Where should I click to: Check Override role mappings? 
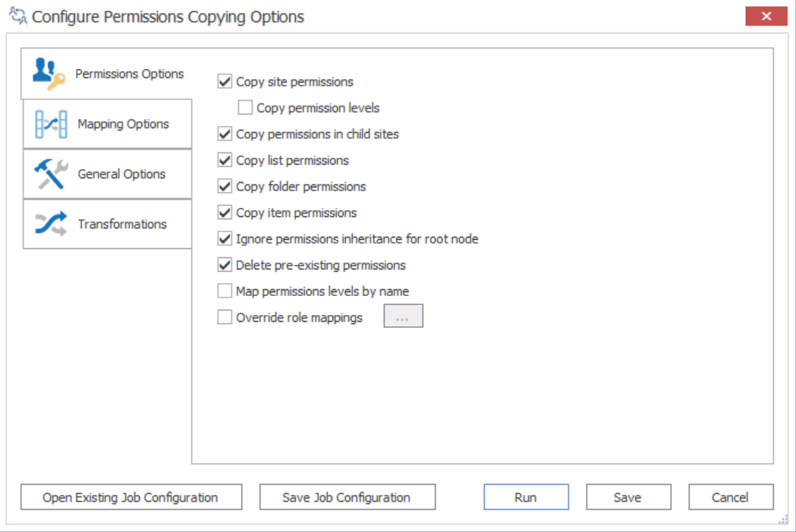(223, 316)
